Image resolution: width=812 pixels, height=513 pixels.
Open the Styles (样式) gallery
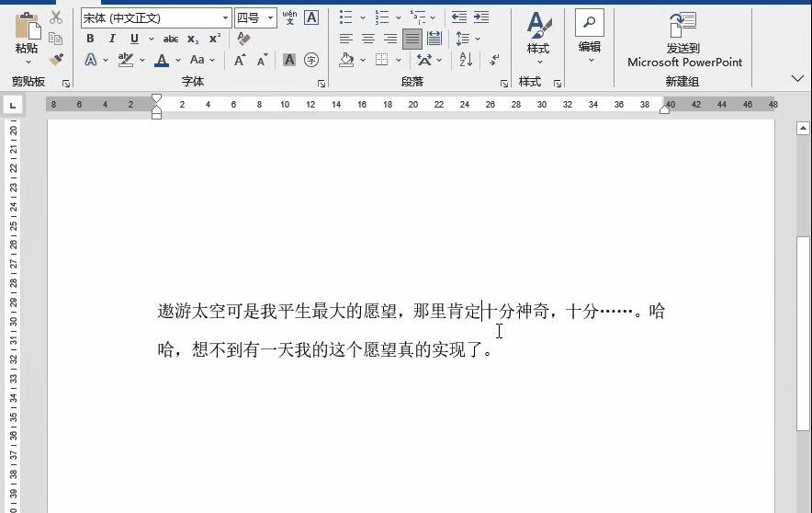[538, 39]
